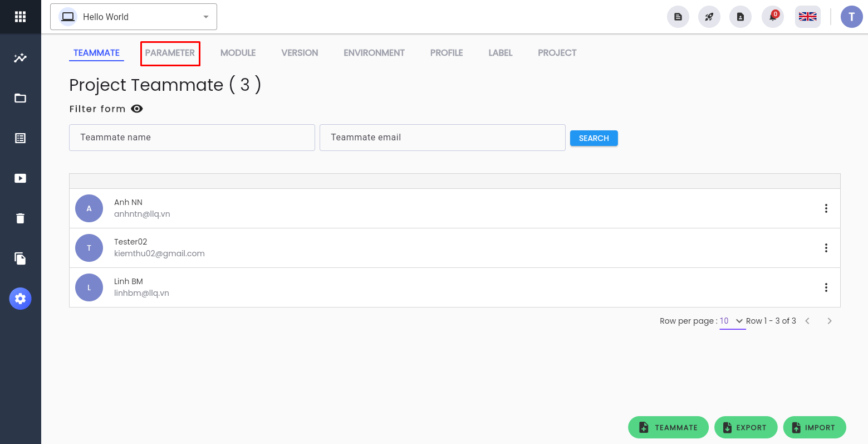The image size is (868, 444).
Task: Open more options for Linh BM
Action: (826, 287)
